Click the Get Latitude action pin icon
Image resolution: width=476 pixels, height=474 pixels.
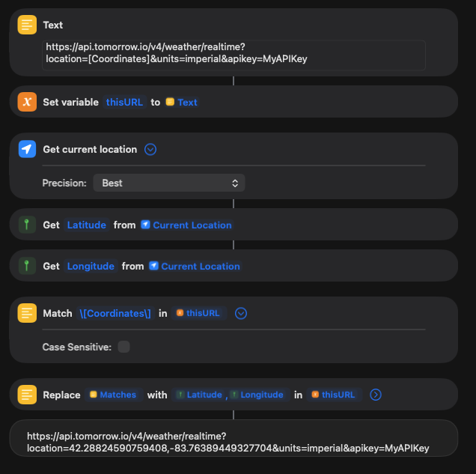28,225
